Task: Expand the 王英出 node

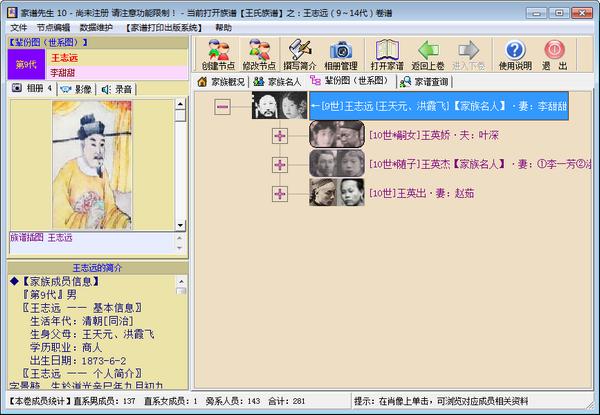Action: 280,194
